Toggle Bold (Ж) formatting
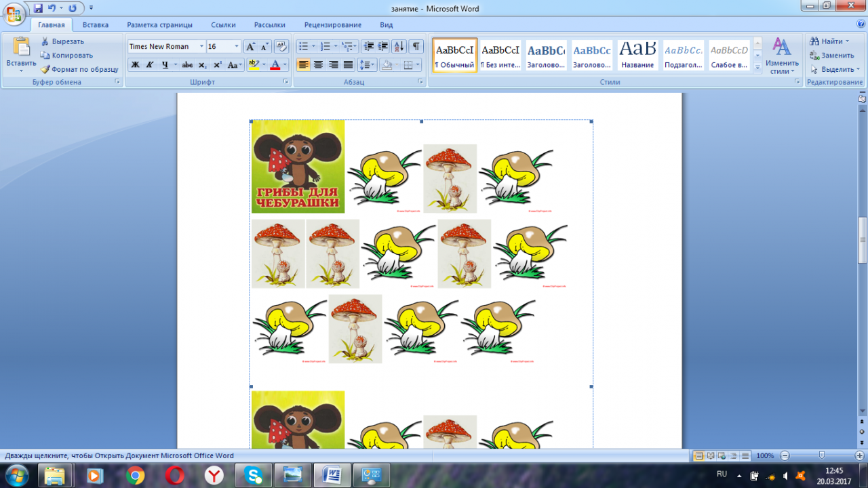The width and height of the screenshot is (868, 488). [x=135, y=65]
